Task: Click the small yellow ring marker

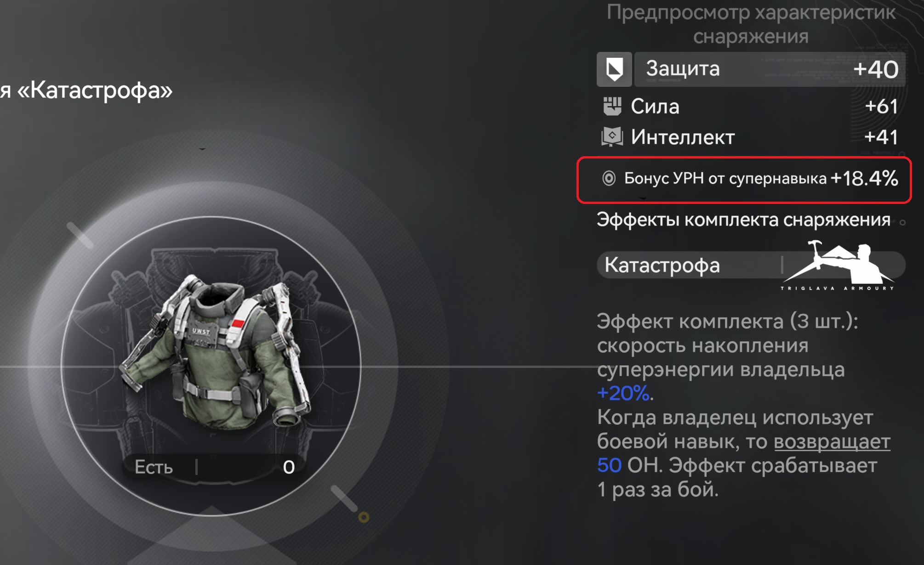Action: [364, 518]
